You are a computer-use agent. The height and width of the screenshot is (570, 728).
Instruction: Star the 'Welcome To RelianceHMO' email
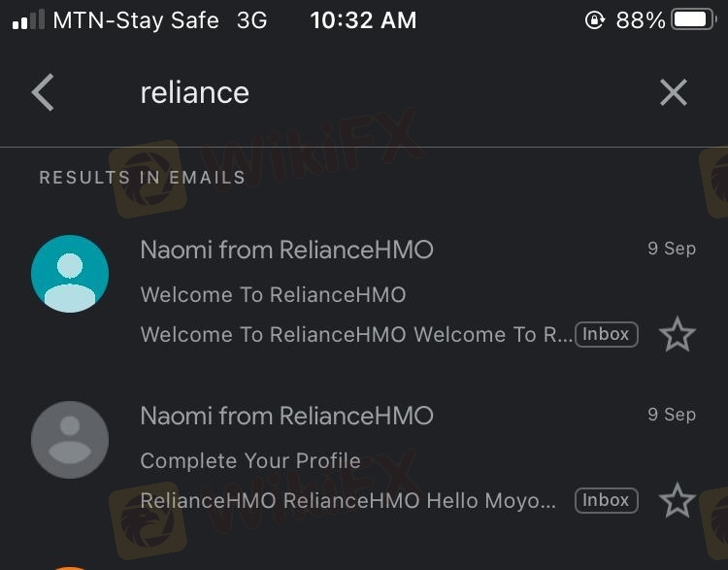click(x=677, y=335)
